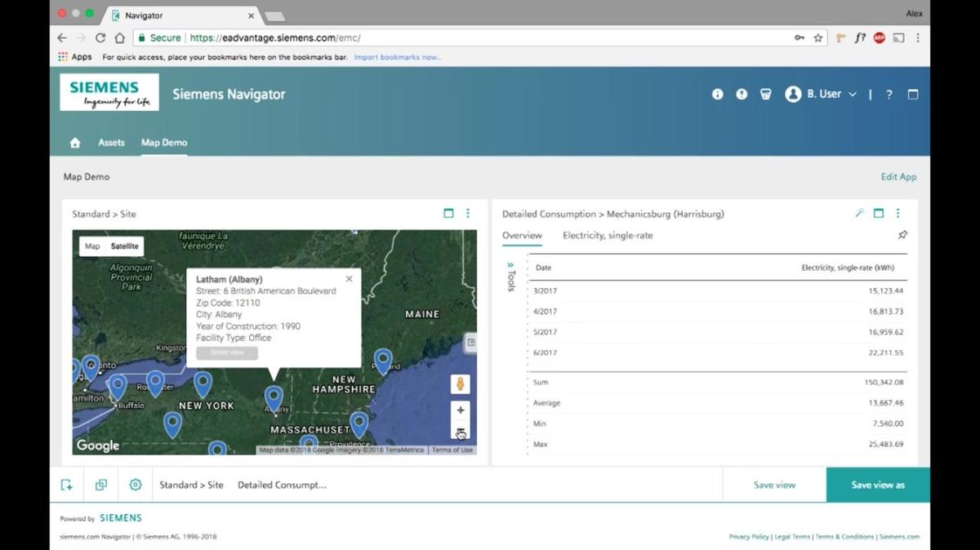Zoom in on the map
The image size is (980, 550).
pos(461,410)
